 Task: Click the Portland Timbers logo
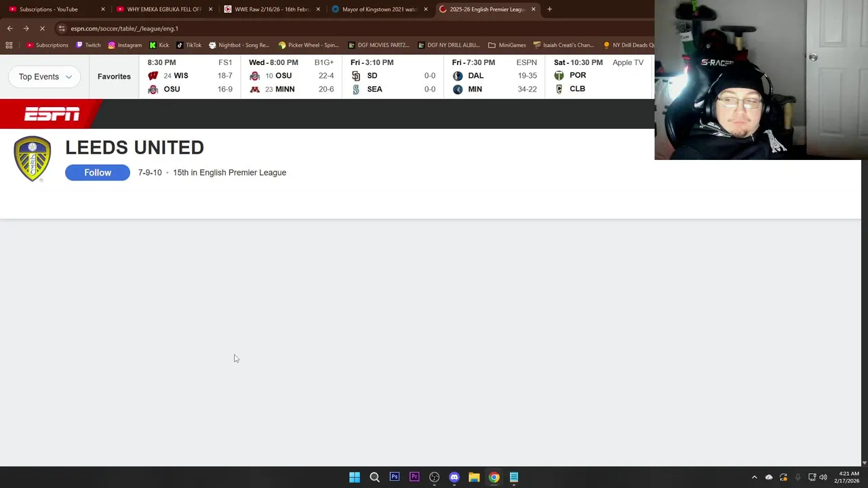(559, 75)
